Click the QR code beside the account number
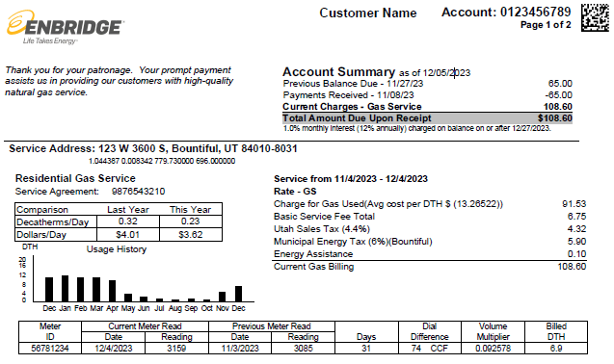 (595, 17)
